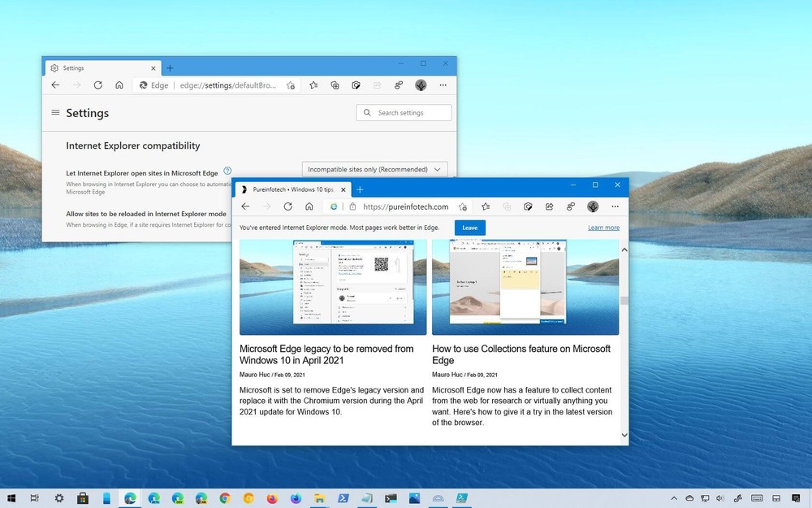812x508 pixels.
Task: Open Favorites list in Settings window toolbar
Action: tap(313, 85)
